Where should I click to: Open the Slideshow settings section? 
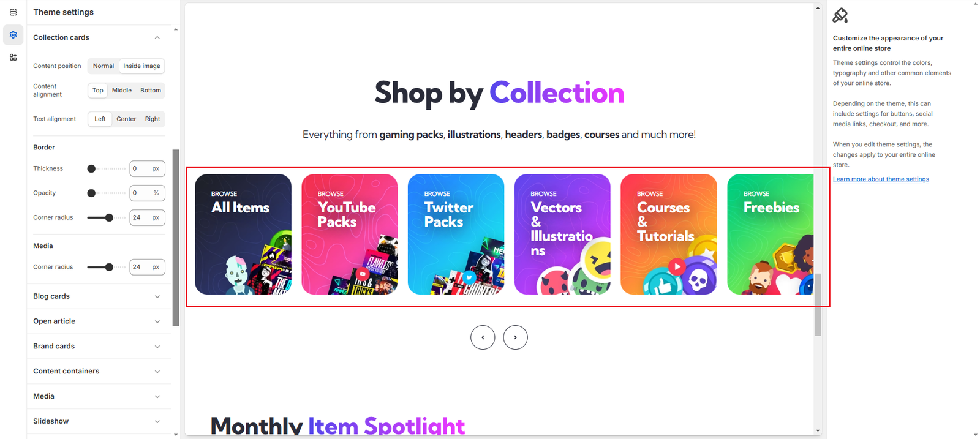click(x=98, y=421)
